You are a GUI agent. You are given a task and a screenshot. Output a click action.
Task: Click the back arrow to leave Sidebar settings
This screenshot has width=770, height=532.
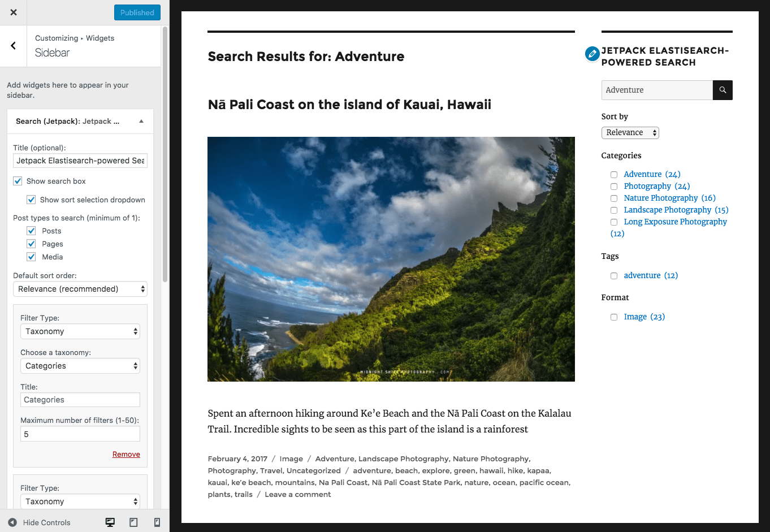pos(13,45)
